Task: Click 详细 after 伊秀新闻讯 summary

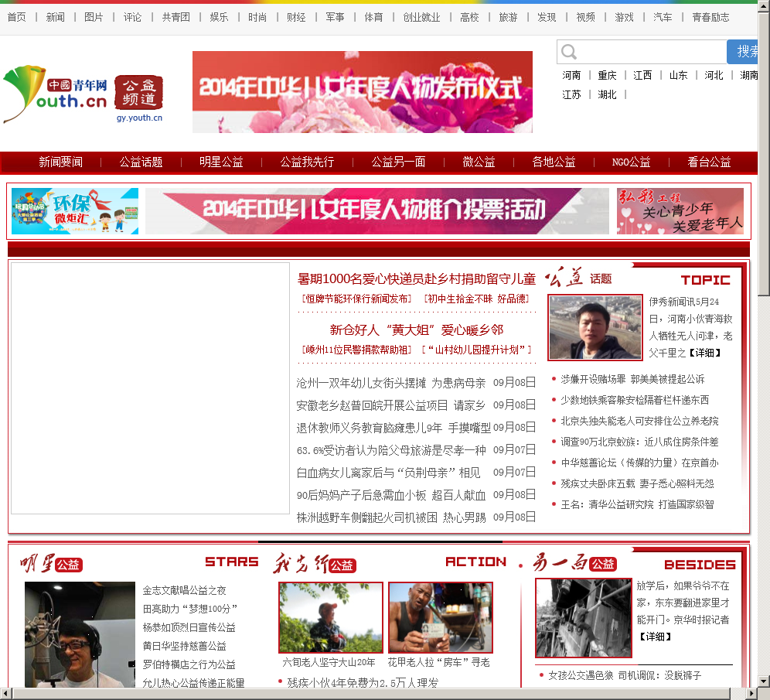Action: click(x=705, y=353)
